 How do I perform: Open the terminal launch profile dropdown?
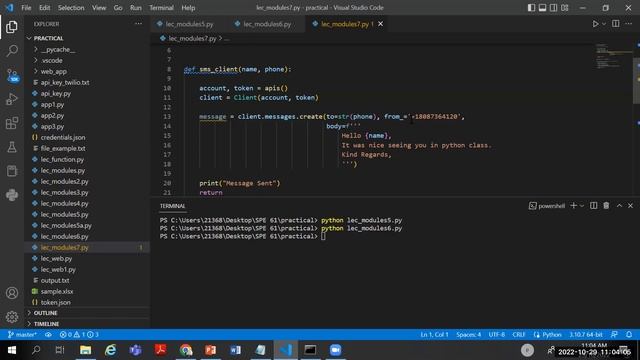pos(582,206)
